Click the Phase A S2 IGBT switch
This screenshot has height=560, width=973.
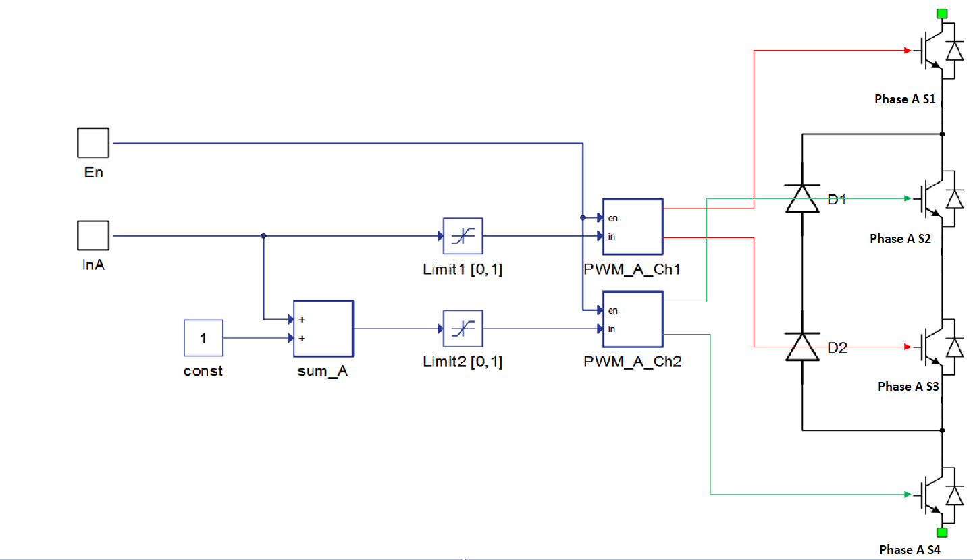(x=935, y=198)
